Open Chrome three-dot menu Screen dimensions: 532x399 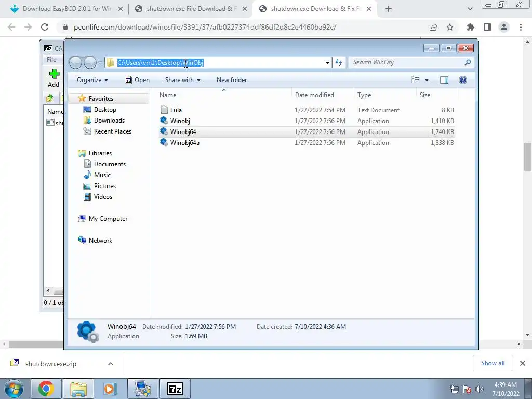point(521,27)
